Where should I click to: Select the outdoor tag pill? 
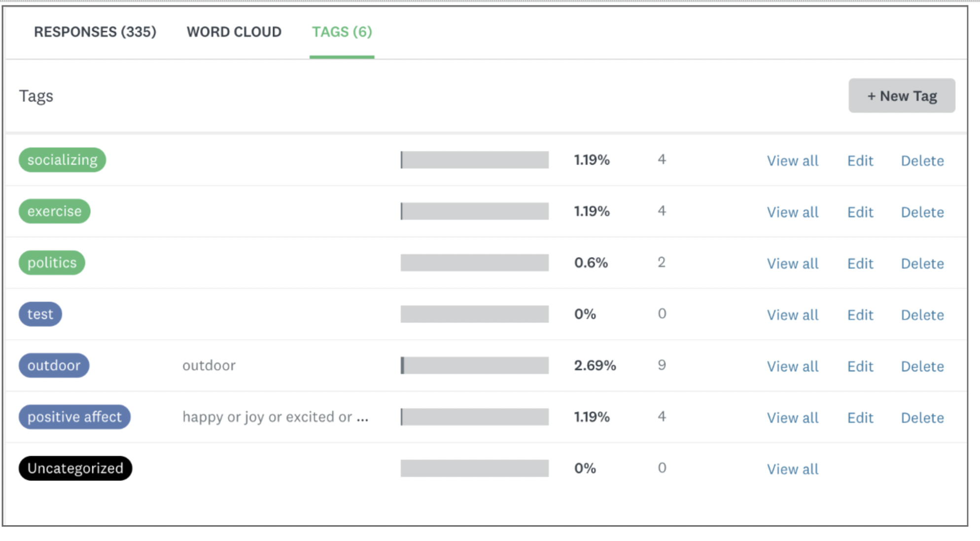click(x=54, y=366)
